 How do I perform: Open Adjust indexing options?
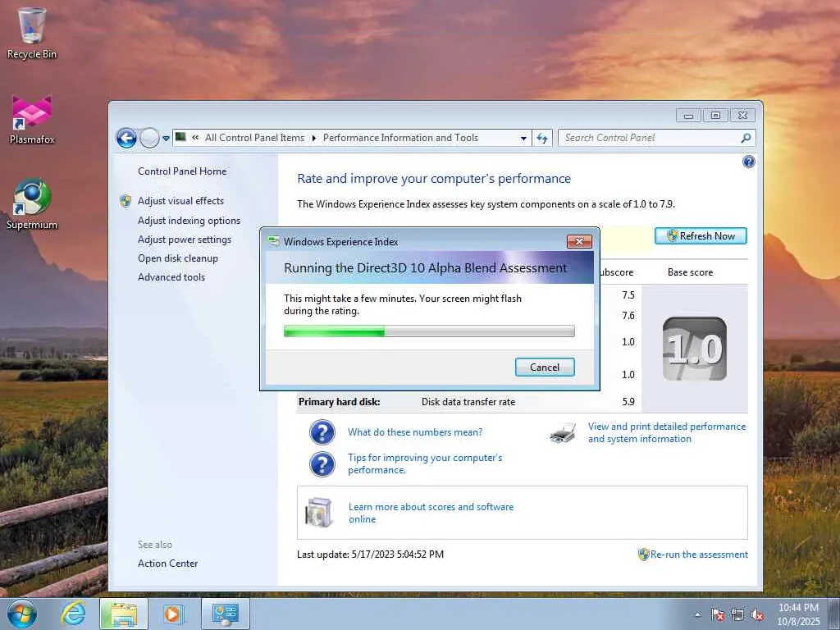pos(189,221)
